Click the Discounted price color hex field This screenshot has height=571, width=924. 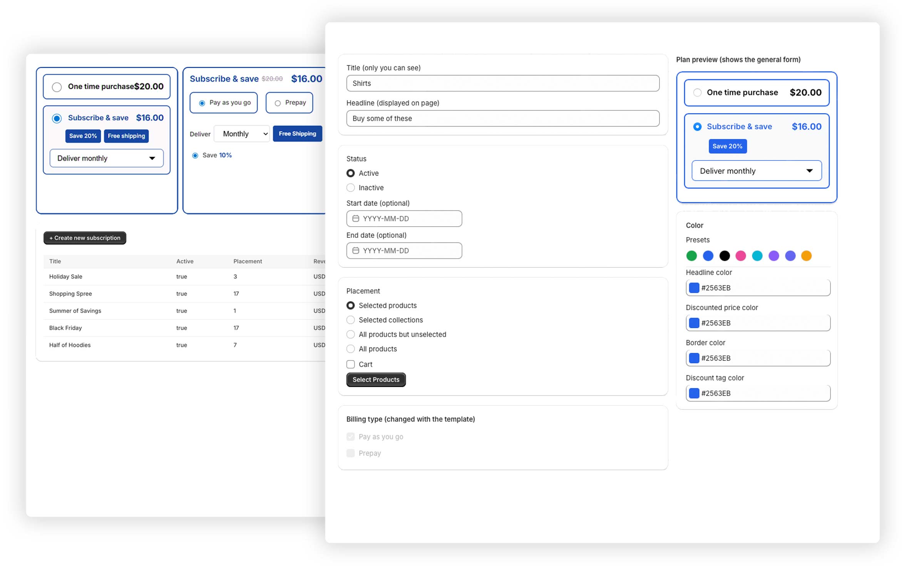pyautogui.click(x=758, y=323)
